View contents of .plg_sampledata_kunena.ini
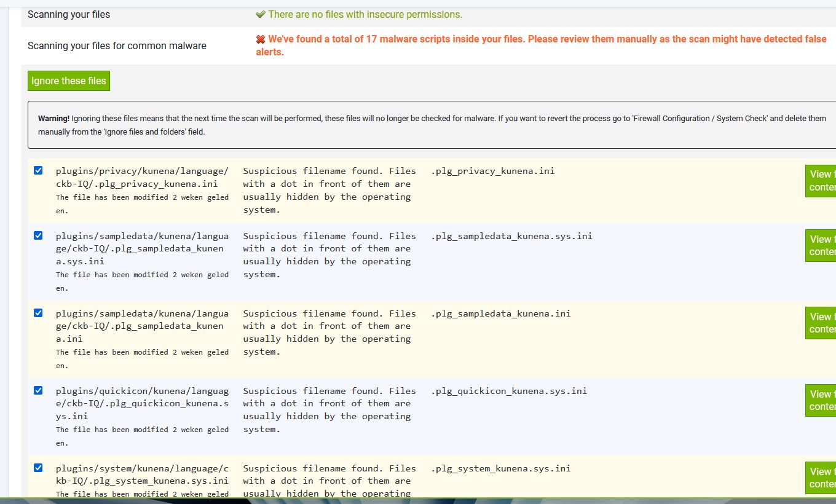The width and height of the screenshot is (836, 504). pos(821,323)
